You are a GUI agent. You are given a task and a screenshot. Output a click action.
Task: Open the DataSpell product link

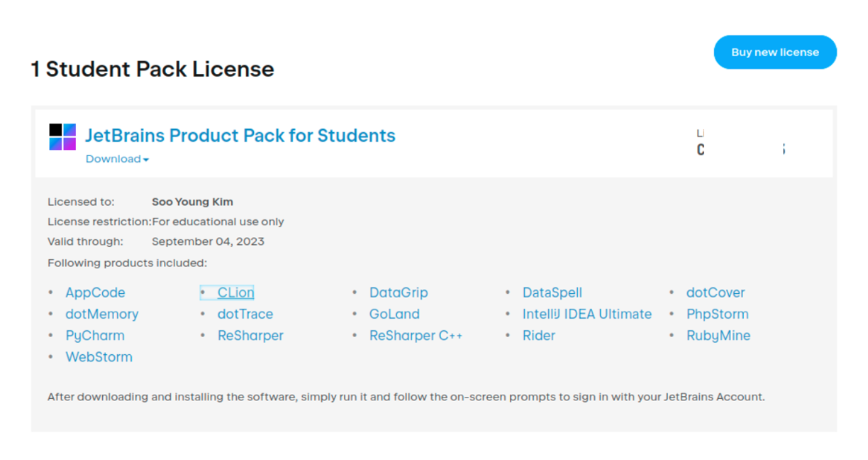pyautogui.click(x=552, y=292)
